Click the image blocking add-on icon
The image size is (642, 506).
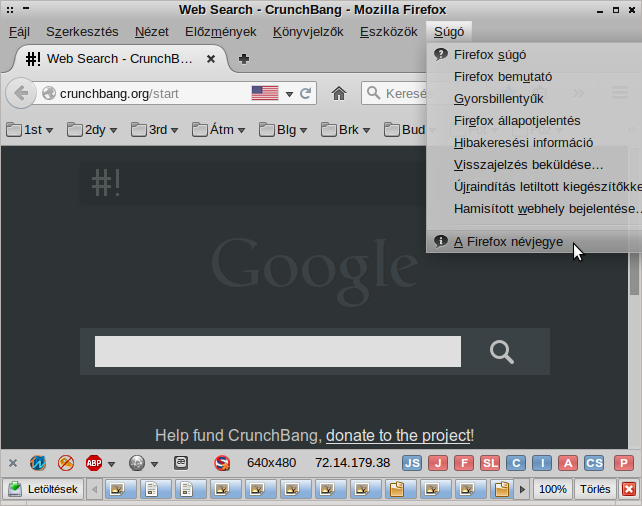click(66, 463)
